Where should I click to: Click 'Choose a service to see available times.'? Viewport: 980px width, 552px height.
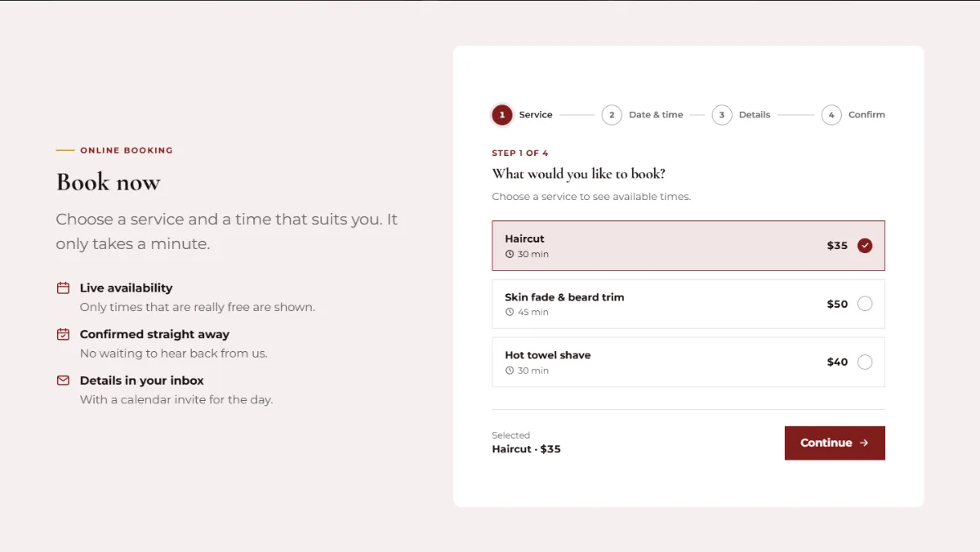(x=591, y=197)
